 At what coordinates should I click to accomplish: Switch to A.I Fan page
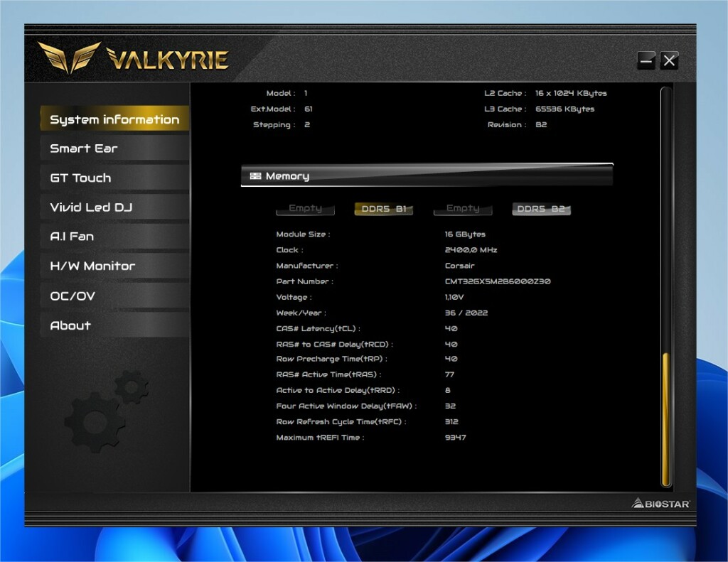(x=114, y=236)
